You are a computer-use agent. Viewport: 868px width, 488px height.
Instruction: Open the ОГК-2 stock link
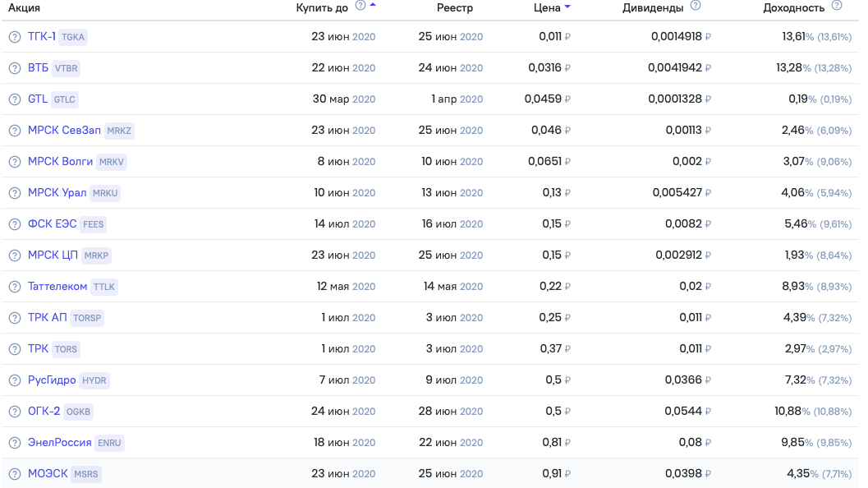pyautogui.click(x=44, y=411)
